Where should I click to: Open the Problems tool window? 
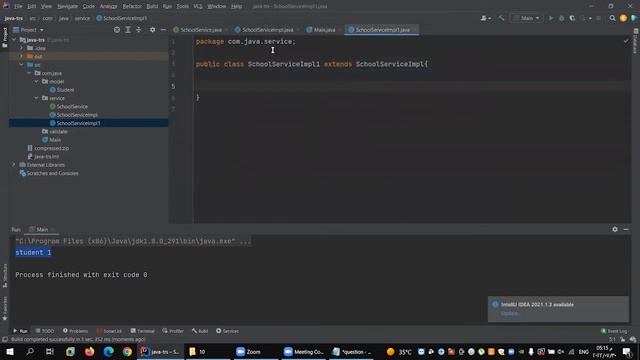pos(76,331)
